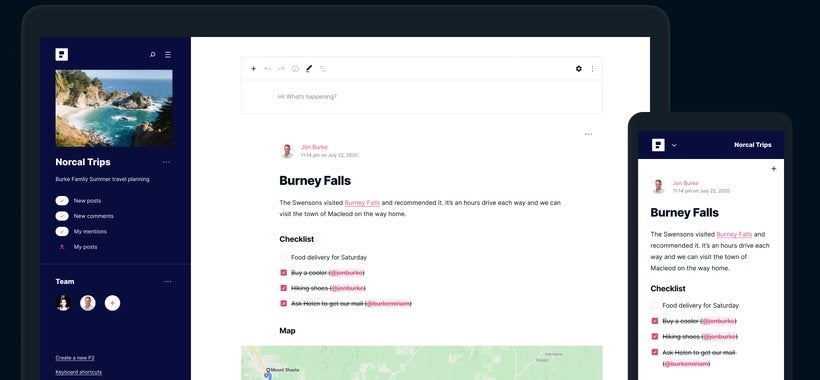Check Food delivery for Saturday on desktop

click(x=283, y=257)
